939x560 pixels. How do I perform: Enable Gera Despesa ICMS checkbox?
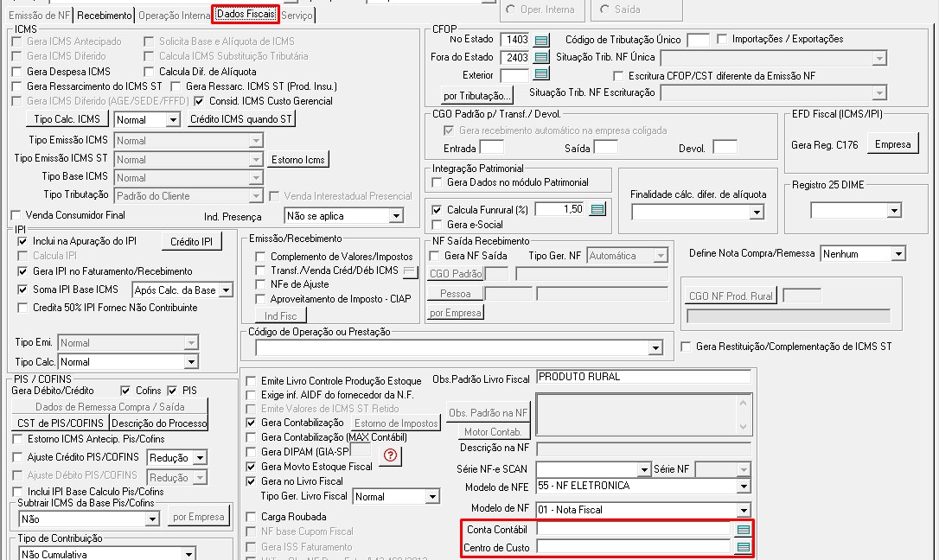coord(17,72)
